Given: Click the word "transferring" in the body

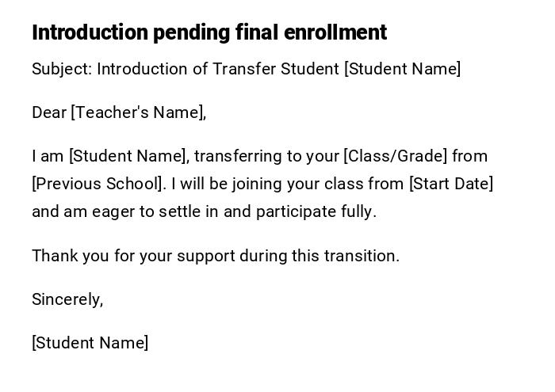Looking at the screenshot, I should [x=238, y=156].
